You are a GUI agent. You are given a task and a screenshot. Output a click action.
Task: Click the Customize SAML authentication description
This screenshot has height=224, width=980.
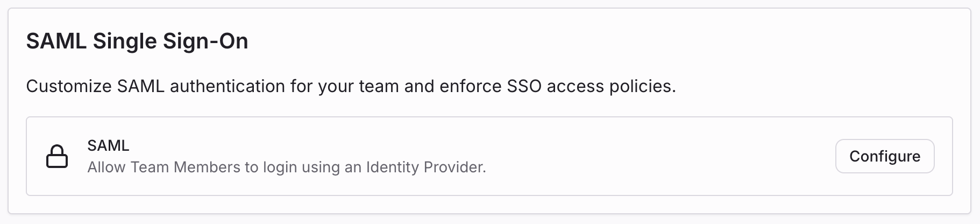tap(351, 86)
